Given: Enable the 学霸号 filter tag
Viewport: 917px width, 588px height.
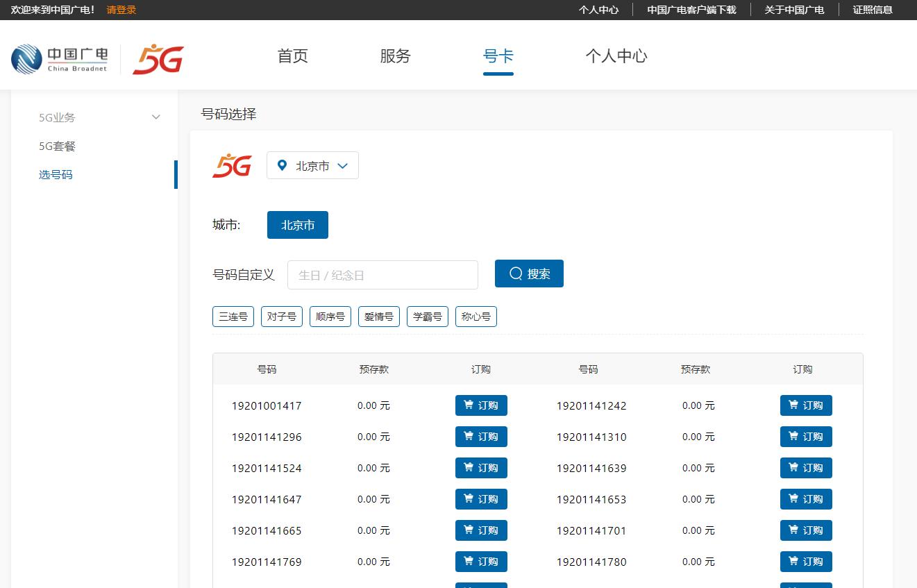Looking at the screenshot, I should [x=427, y=316].
